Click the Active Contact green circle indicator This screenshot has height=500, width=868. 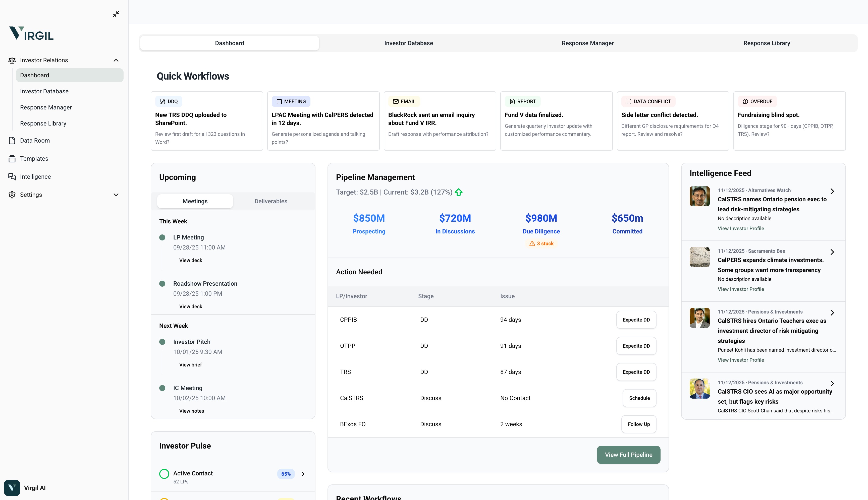click(164, 474)
